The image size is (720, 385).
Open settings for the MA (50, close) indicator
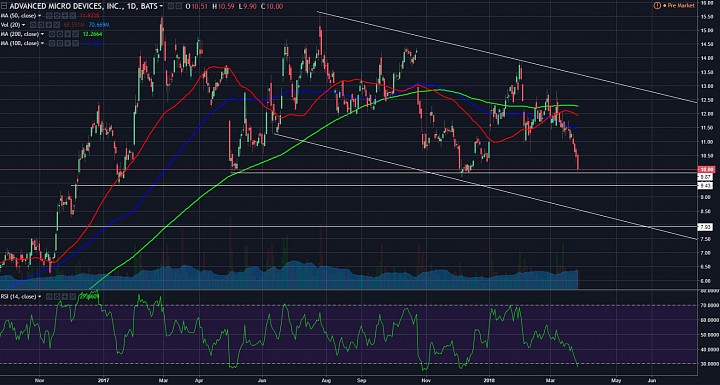click(x=57, y=16)
